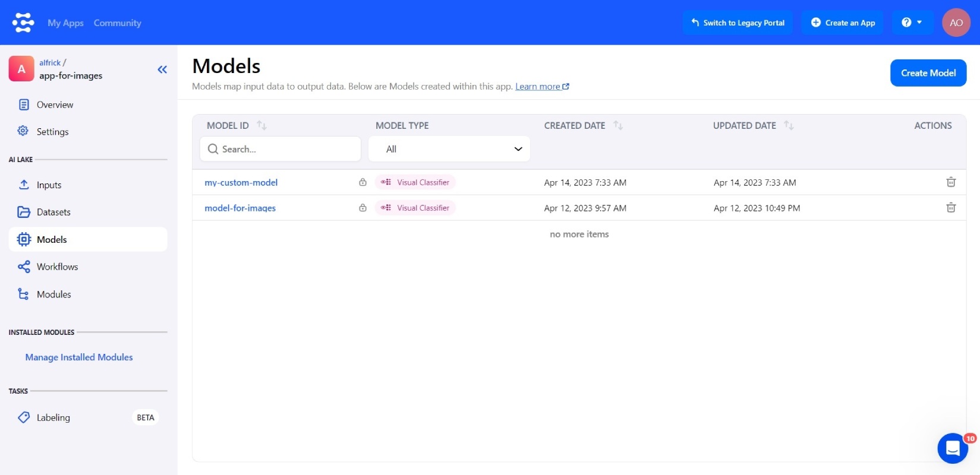Click Create an App button
Screen dimensions: 980x475
[x=843, y=23]
